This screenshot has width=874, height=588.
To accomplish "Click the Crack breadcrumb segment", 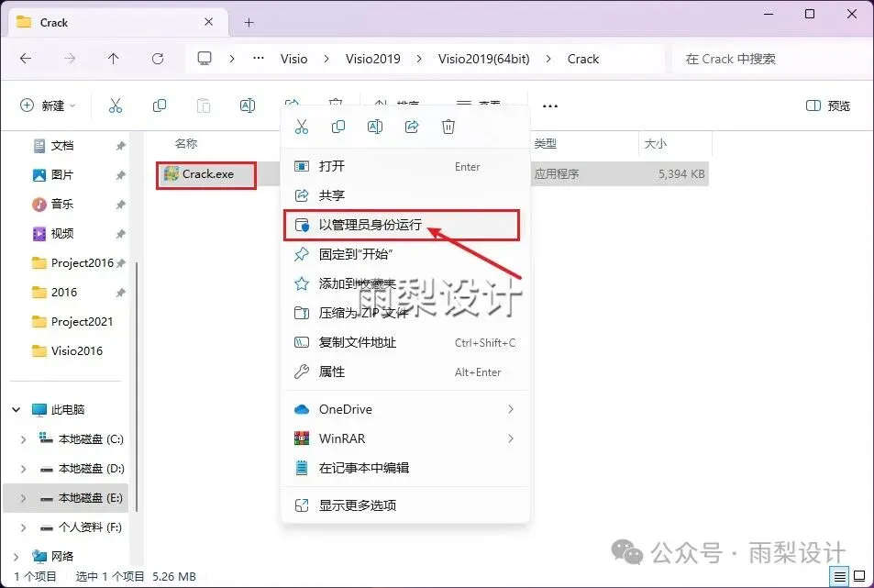I will point(583,59).
